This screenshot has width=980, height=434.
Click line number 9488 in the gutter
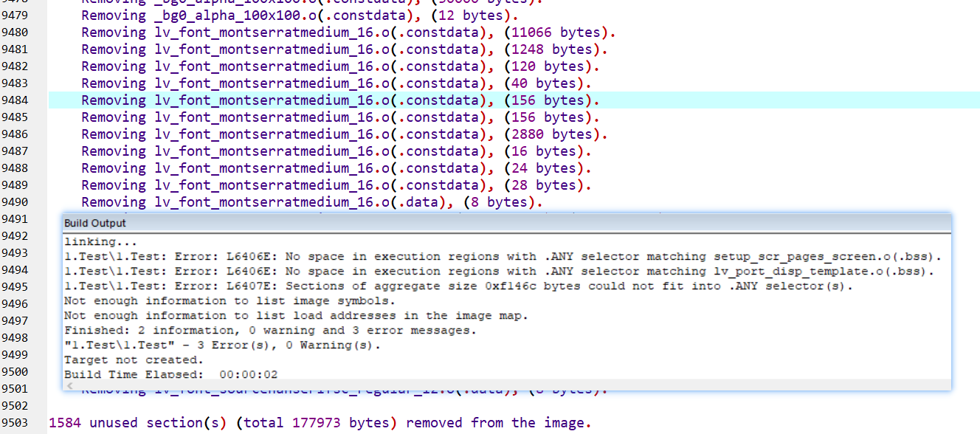pyautogui.click(x=15, y=168)
